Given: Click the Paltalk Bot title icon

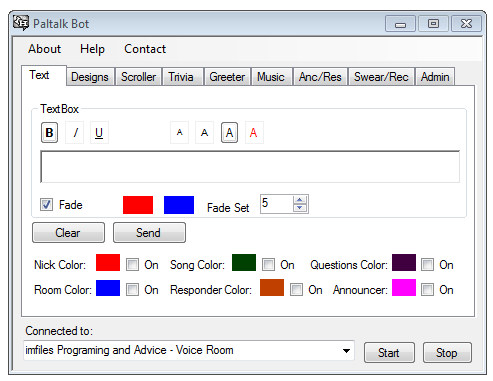Looking at the screenshot, I should pos(21,23).
